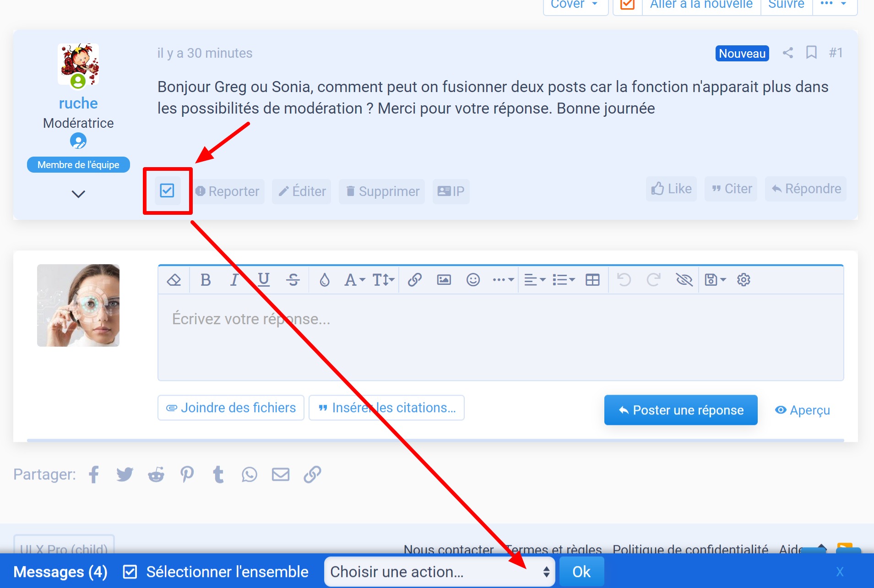Open the 'Choisir une action...' dropdown

pyautogui.click(x=439, y=572)
